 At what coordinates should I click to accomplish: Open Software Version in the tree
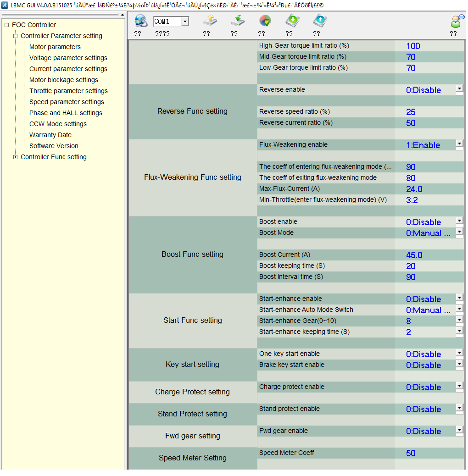click(54, 146)
